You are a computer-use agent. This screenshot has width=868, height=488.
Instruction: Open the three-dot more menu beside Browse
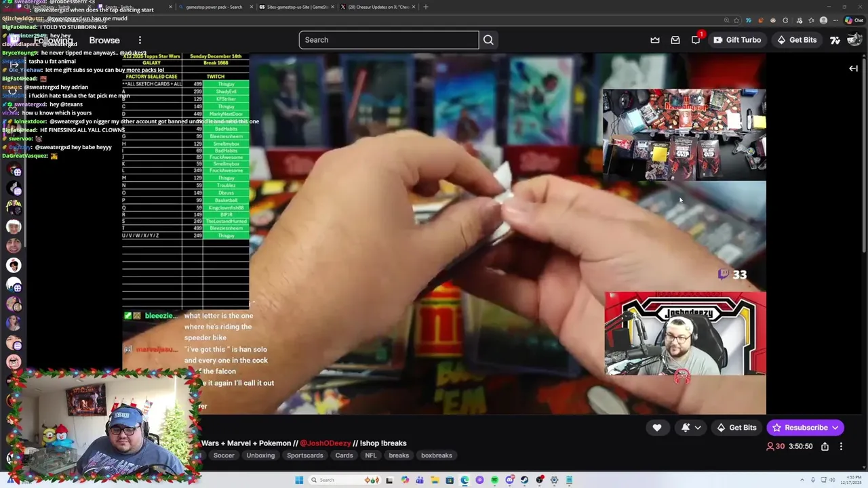click(140, 40)
